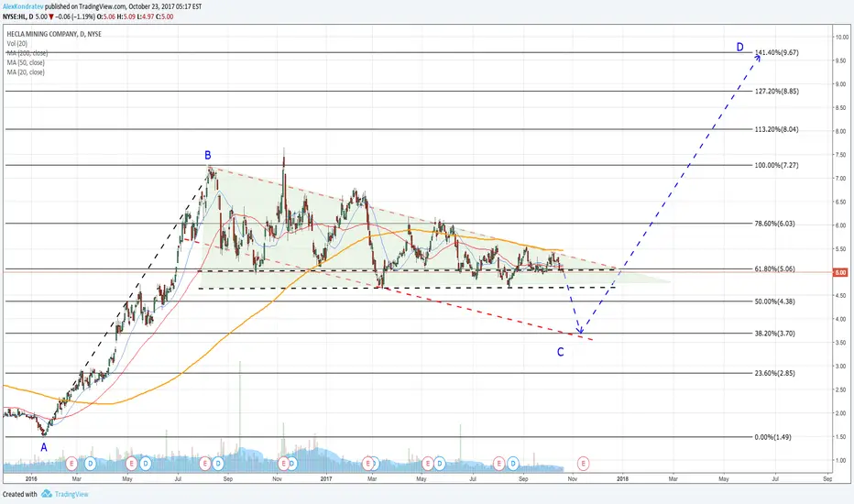Click the dividend marker right of May 2016
The width and height of the screenshot is (854, 504).
tap(145, 464)
